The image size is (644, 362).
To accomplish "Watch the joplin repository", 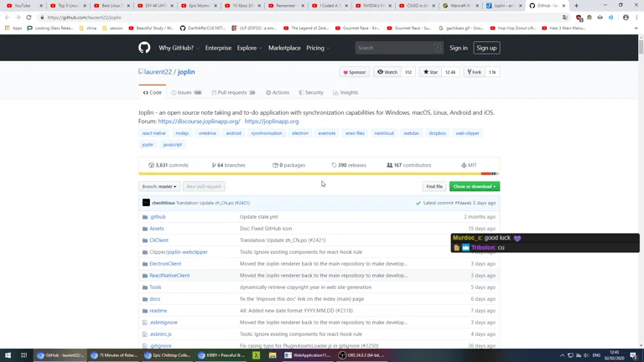I will click(387, 72).
